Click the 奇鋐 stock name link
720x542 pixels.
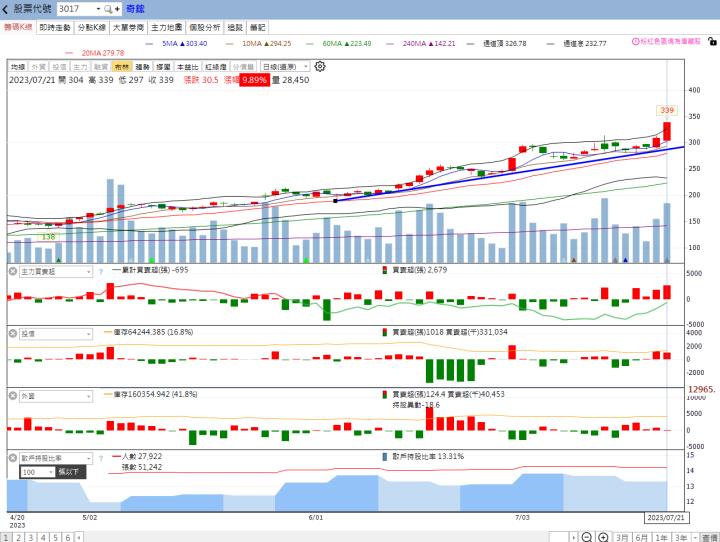(x=135, y=9)
